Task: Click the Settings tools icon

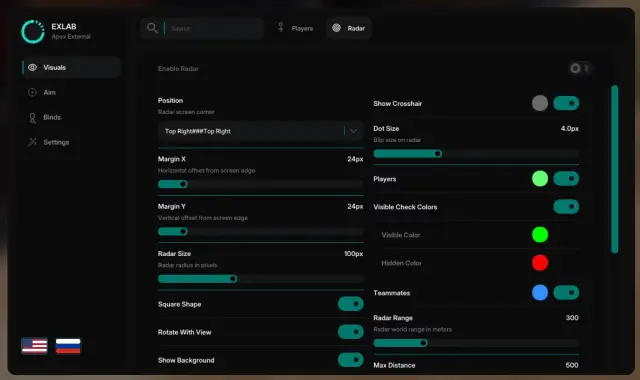Action: pyautogui.click(x=32, y=142)
